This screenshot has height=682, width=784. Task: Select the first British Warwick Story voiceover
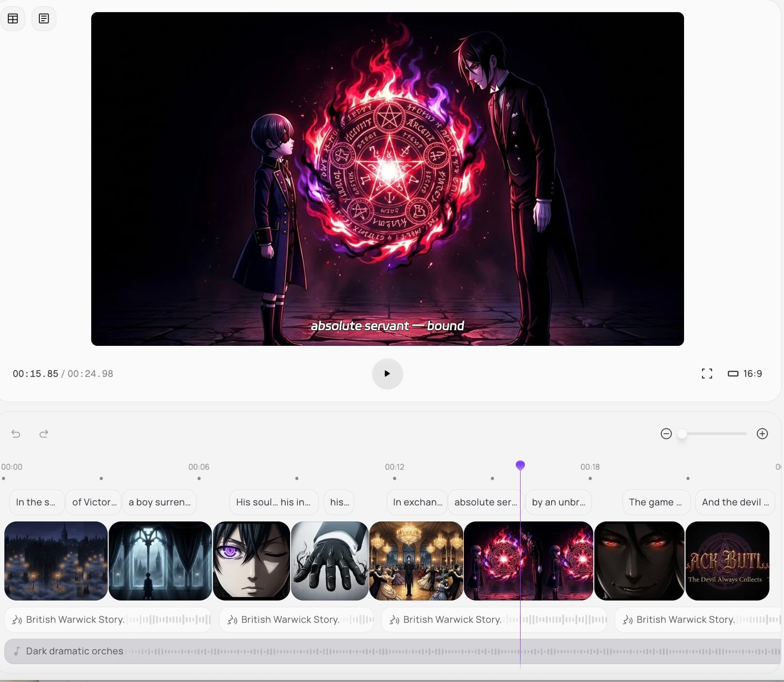tap(108, 619)
